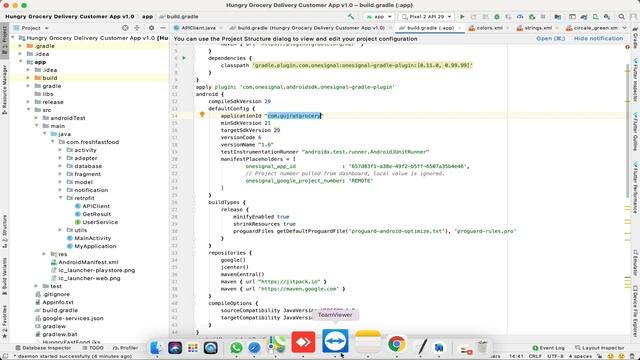This screenshot has width=640, height=360.
Task: Open Trash in the dock
Action: click(x=482, y=347)
